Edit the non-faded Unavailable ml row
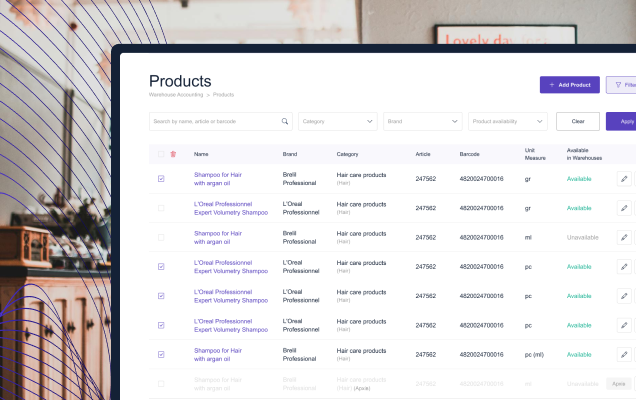The width and height of the screenshot is (636, 400). 624,237
